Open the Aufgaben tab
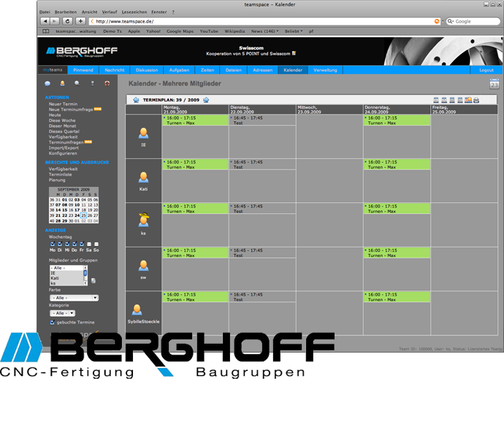The width and height of the screenshot is (504, 438). coord(180,70)
